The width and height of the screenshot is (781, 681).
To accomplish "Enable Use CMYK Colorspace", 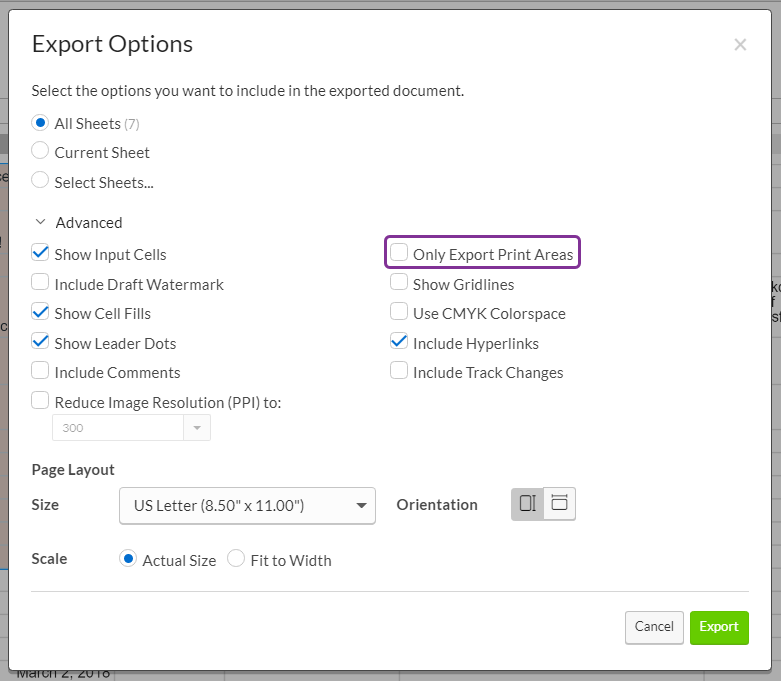I will [x=399, y=312].
